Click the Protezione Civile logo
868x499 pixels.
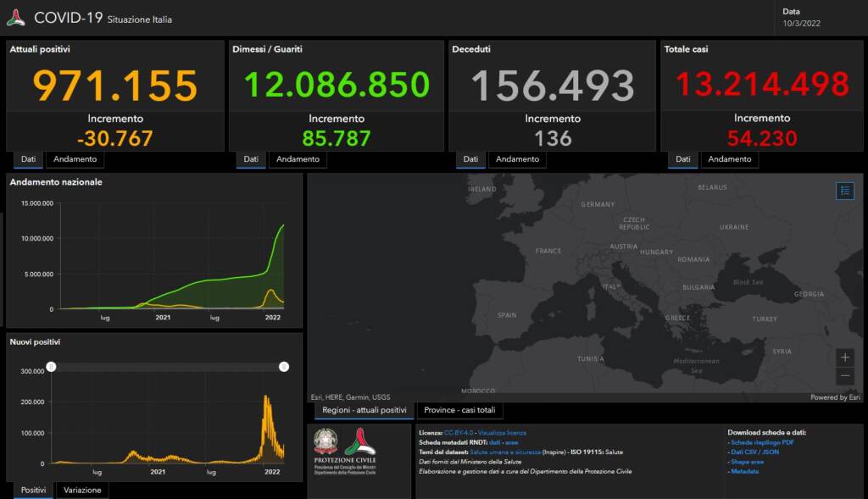[360, 444]
